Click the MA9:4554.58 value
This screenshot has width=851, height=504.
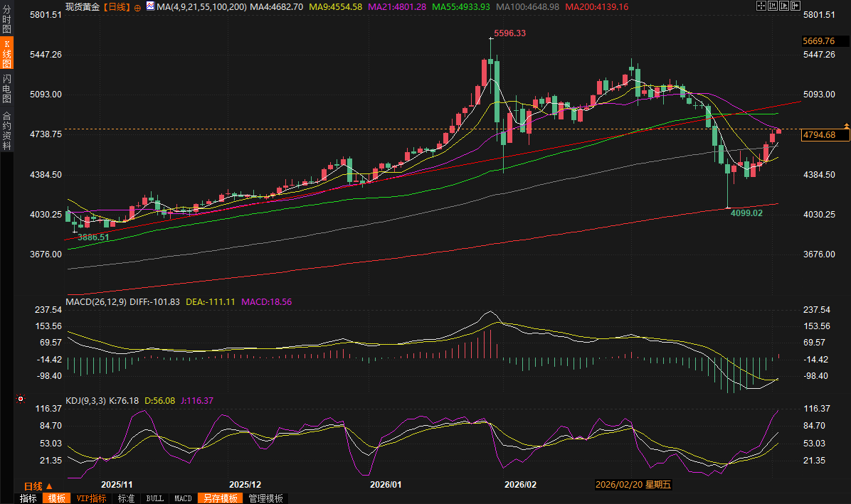coord(335,7)
